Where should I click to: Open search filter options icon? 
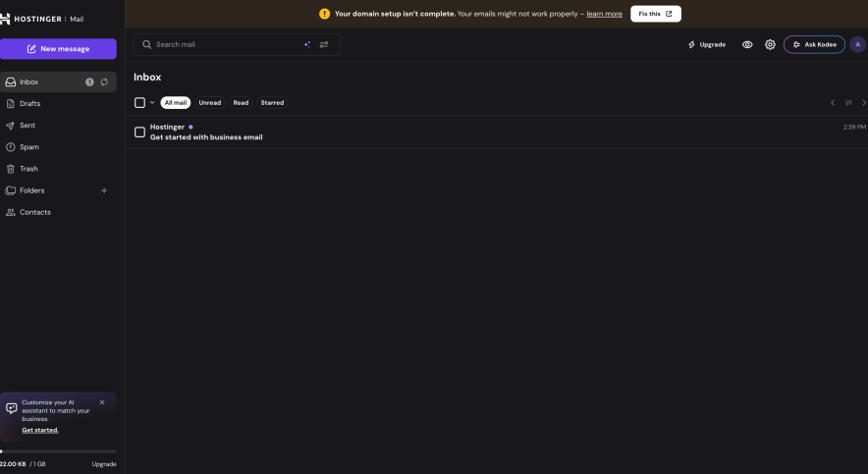point(324,44)
